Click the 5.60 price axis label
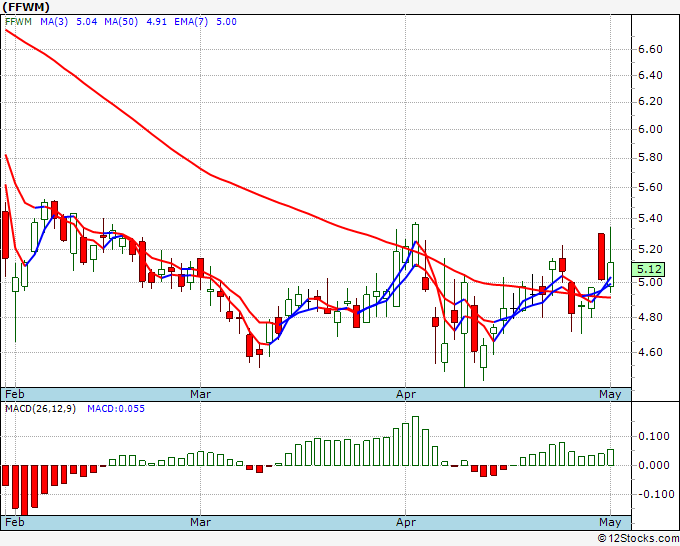 (651, 187)
